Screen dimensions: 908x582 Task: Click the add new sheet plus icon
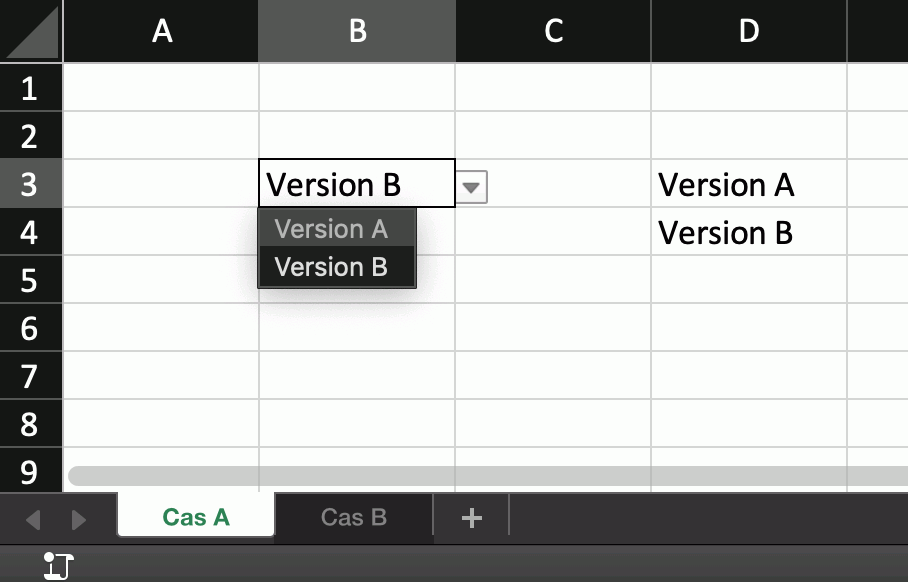(471, 518)
